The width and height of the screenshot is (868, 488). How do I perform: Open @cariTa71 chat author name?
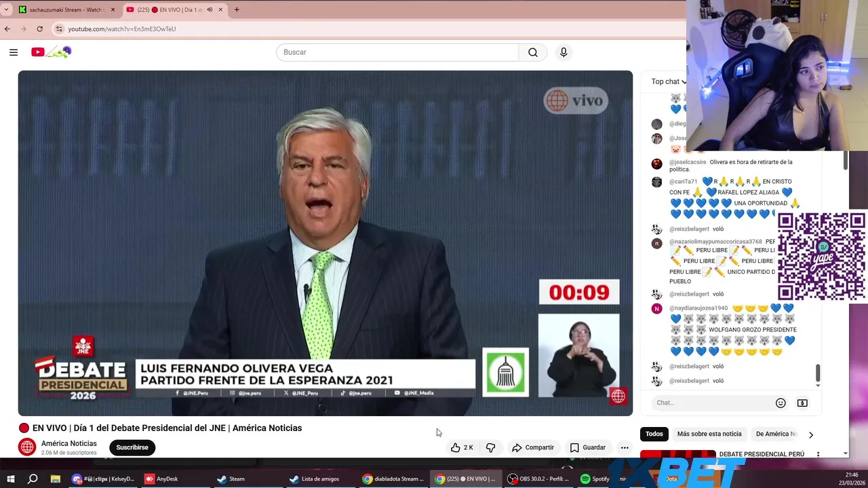683,182
